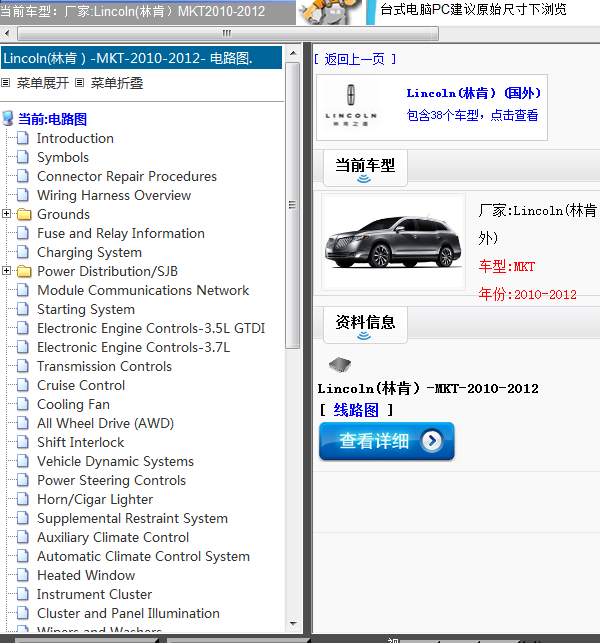Open Transmission Controls

pos(104,366)
